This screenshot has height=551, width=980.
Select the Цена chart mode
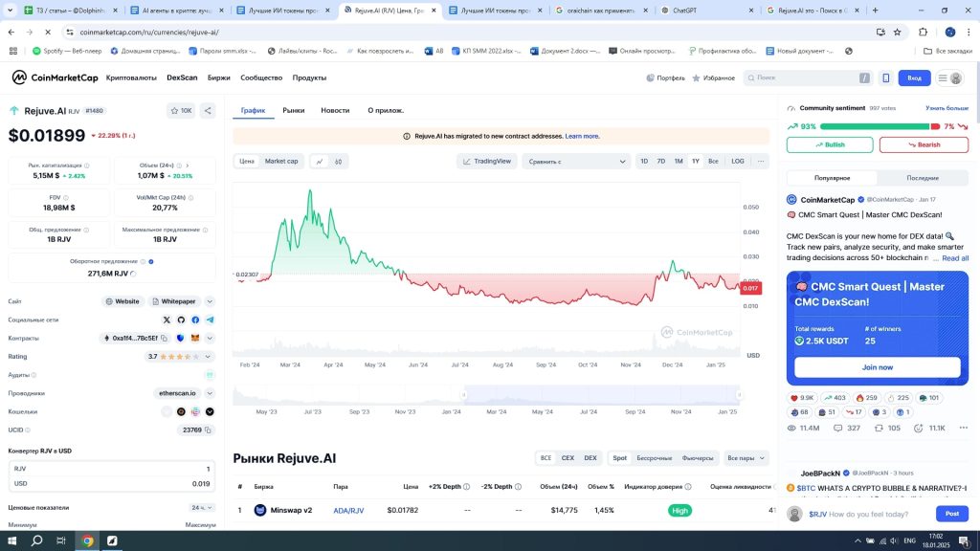click(247, 161)
